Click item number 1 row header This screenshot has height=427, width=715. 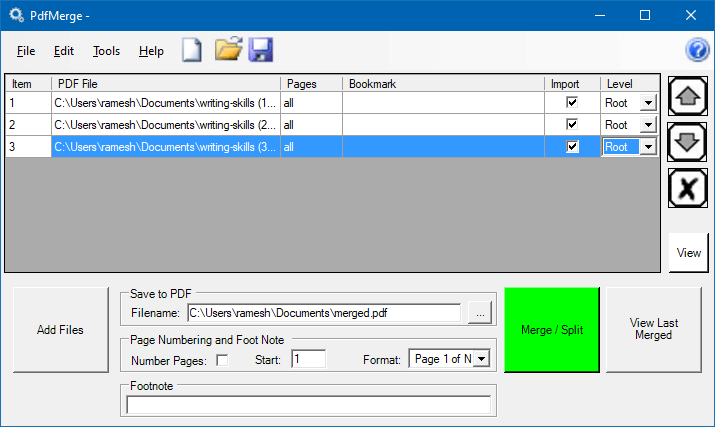[x=28, y=103]
